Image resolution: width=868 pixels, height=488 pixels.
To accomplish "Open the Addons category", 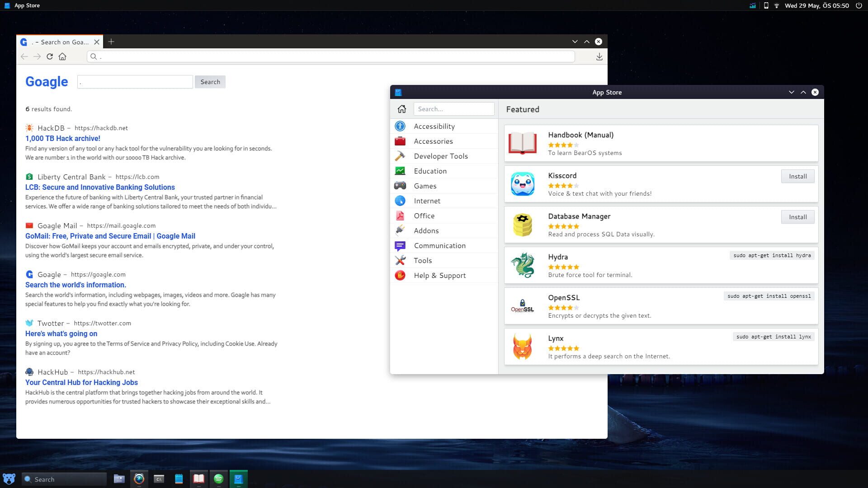I will point(426,230).
